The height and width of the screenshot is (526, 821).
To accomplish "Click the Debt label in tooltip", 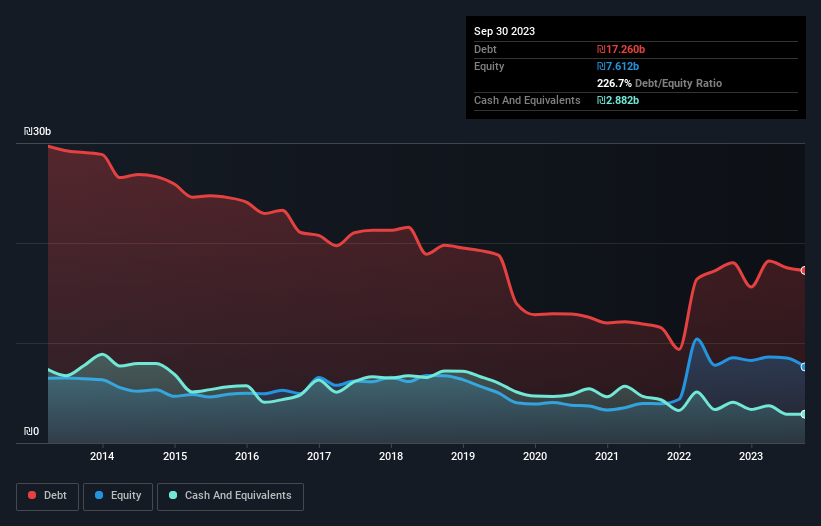I will [x=485, y=49].
